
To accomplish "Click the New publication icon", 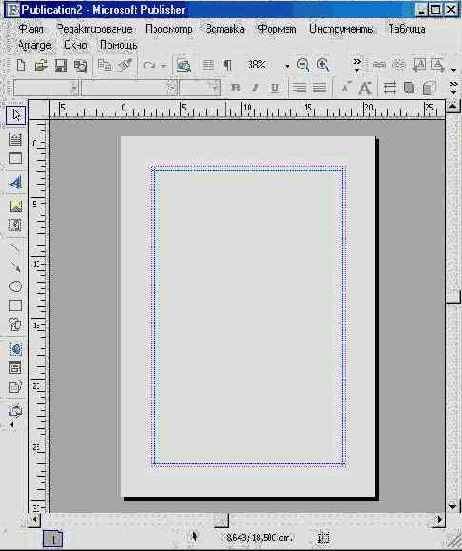I will pos(21,65).
